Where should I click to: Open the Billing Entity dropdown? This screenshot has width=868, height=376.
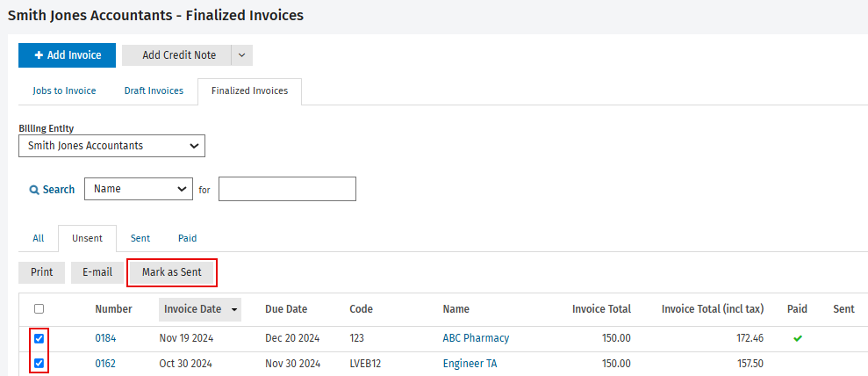(111, 146)
